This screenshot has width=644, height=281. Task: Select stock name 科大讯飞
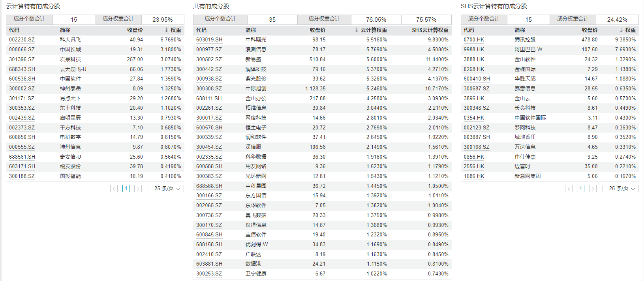click(70, 40)
